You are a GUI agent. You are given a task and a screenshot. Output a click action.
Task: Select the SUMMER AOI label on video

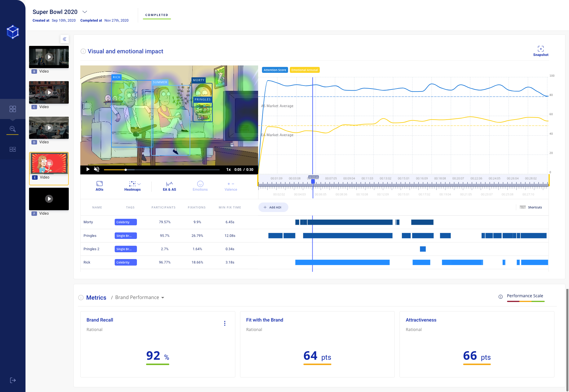click(x=160, y=82)
